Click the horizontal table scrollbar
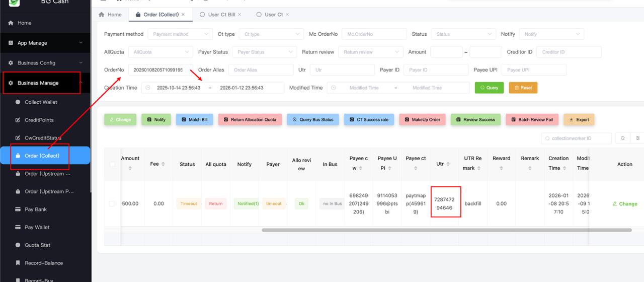Image resolution: width=644 pixels, height=282 pixels. coord(446,230)
